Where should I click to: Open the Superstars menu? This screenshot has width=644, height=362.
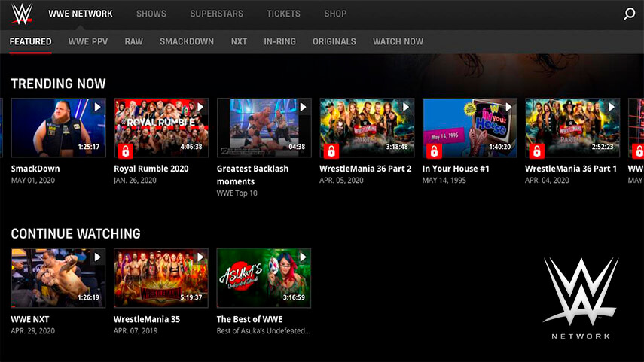pos(216,14)
